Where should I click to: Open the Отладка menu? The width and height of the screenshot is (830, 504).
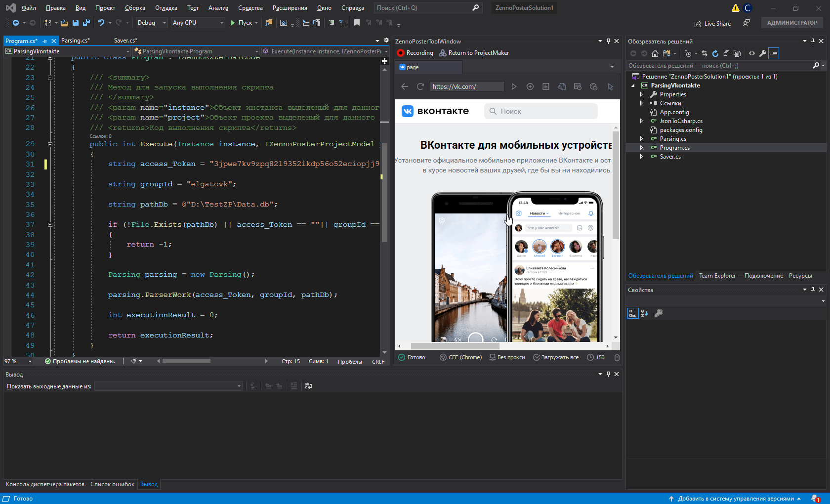point(166,8)
